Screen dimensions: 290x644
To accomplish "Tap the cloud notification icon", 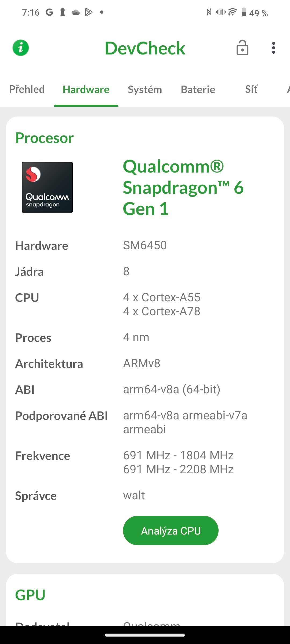I will pyautogui.click(x=76, y=12).
